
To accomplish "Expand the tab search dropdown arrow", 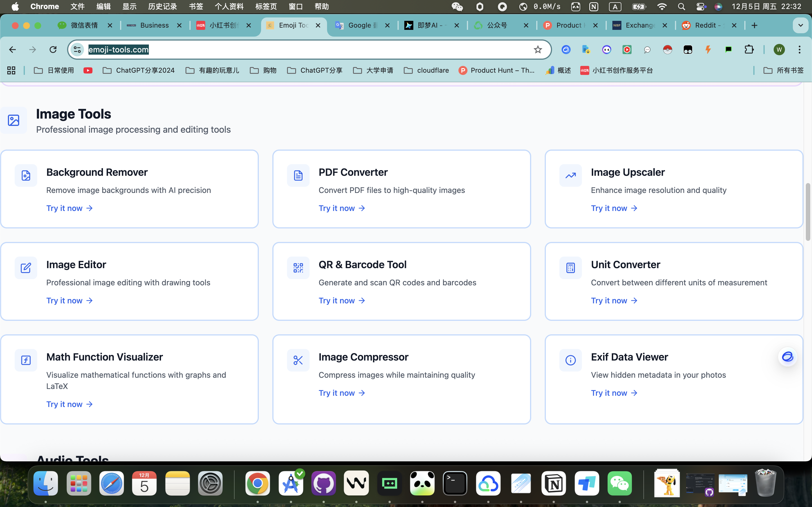I will 800,25.
